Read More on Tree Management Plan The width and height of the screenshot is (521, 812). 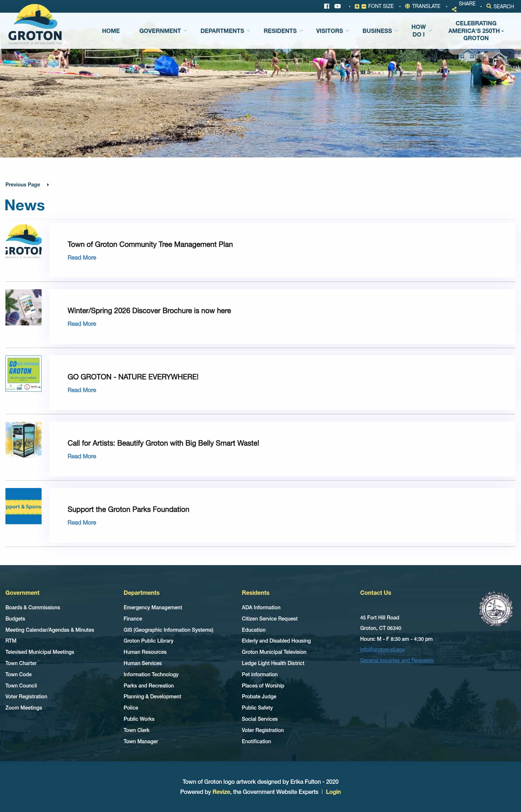click(82, 257)
